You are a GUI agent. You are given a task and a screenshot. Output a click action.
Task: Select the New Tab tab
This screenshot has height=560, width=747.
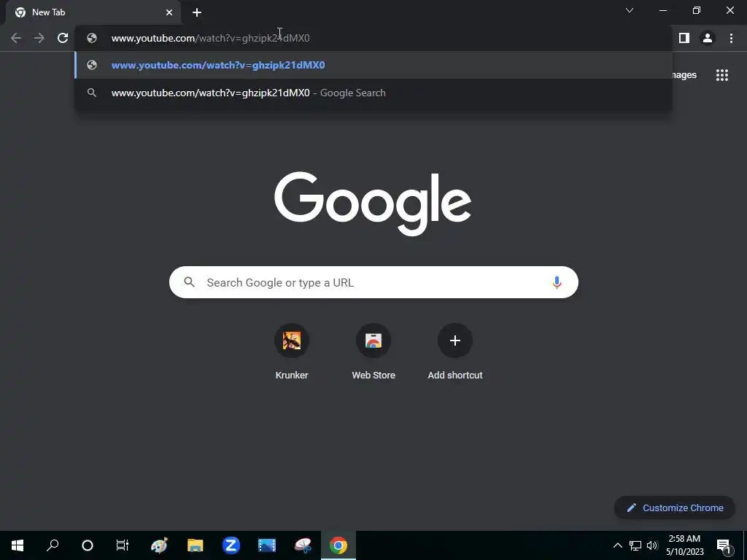coord(93,12)
